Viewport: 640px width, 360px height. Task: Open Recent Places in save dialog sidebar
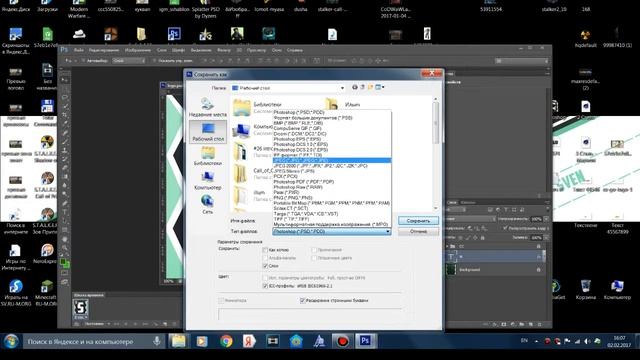[x=207, y=108]
